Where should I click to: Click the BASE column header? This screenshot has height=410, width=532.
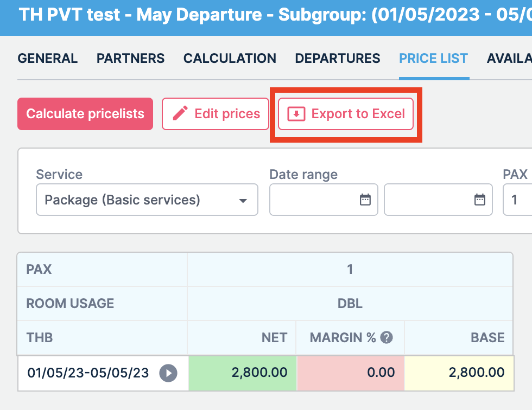click(487, 337)
